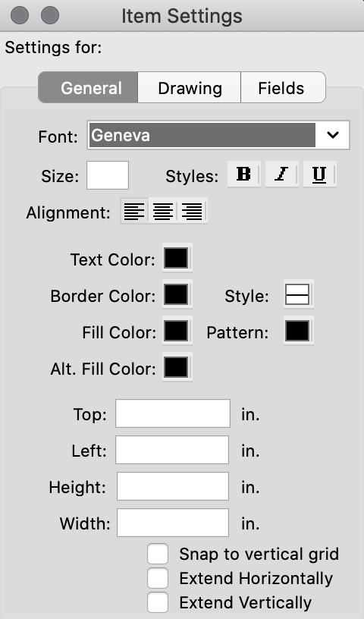Screen dimensions: 364x619
Task: Set alignment to left
Action: pos(135,211)
